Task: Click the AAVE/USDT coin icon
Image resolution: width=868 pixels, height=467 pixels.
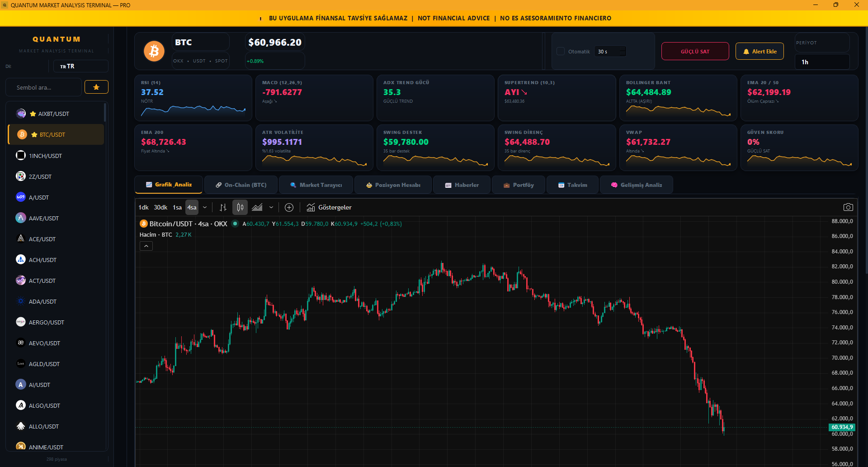Action: pyautogui.click(x=21, y=218)
